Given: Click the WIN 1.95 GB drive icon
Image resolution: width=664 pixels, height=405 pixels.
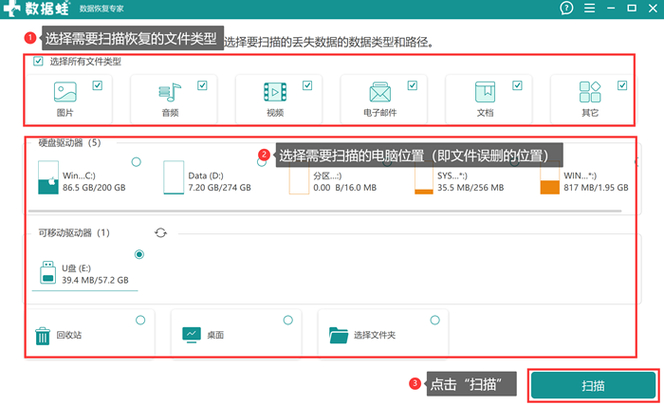Looking at the screenshot, I should click(x=550, y=180).
